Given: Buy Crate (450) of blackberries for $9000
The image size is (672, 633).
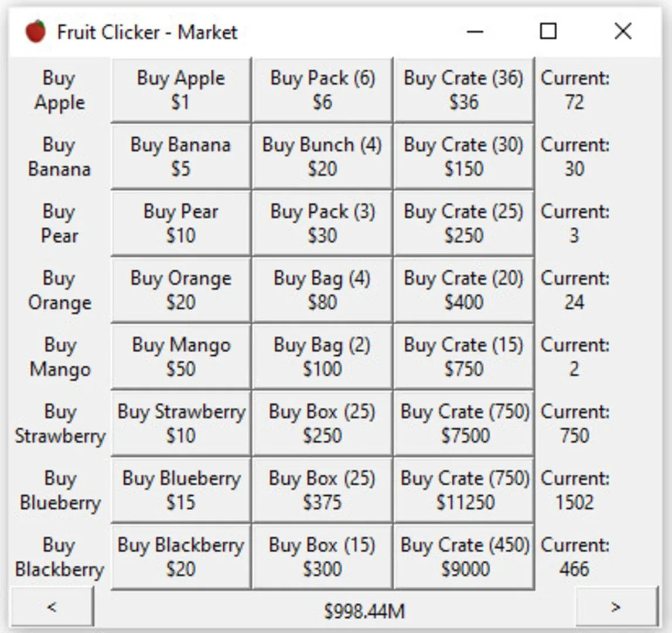Looking at the screenshot, I should (x=463, y=557).
